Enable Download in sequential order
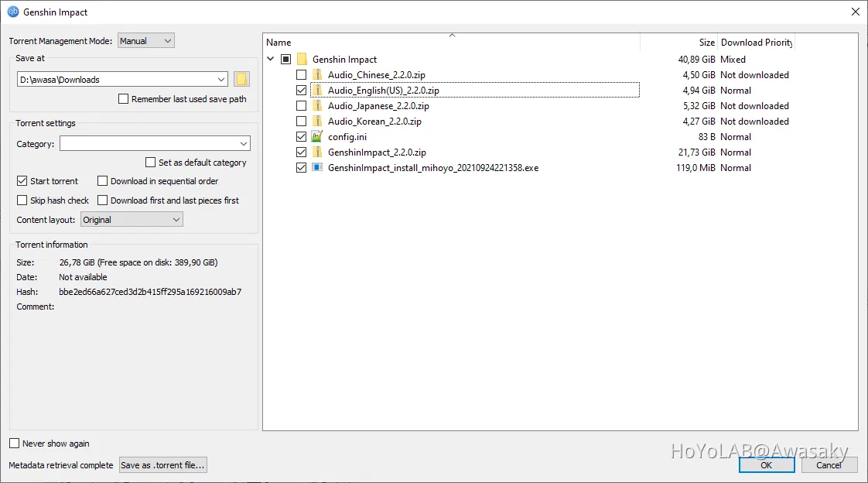 [102, 181]
